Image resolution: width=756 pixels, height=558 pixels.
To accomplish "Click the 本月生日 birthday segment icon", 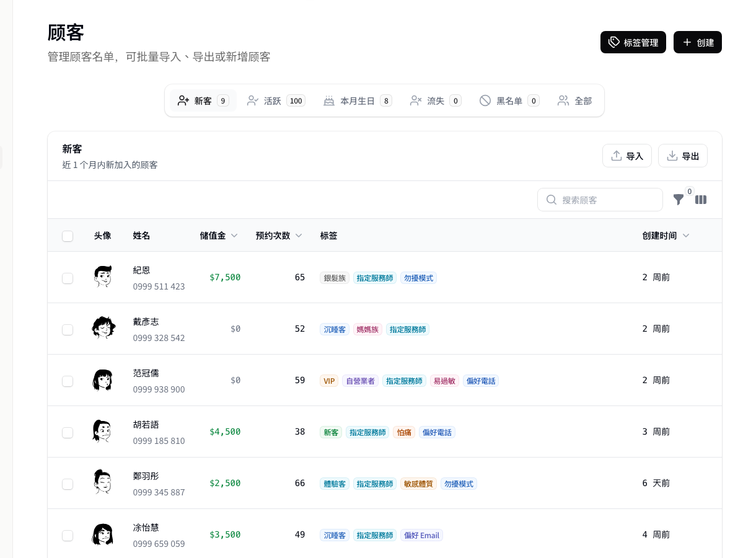I will tap(329, 100).
